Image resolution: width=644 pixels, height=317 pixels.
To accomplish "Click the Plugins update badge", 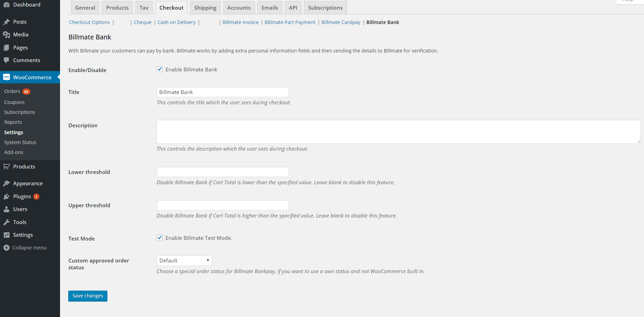I will (x=36, y=197).
